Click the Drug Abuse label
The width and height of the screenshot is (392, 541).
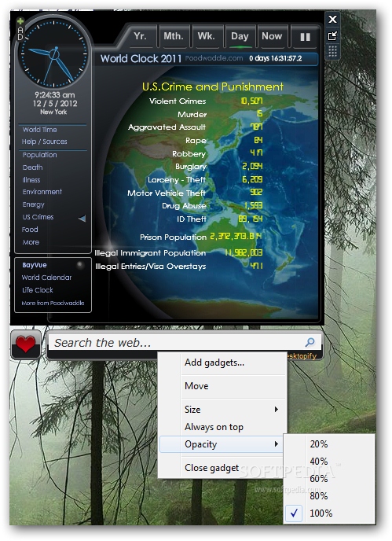184,206
